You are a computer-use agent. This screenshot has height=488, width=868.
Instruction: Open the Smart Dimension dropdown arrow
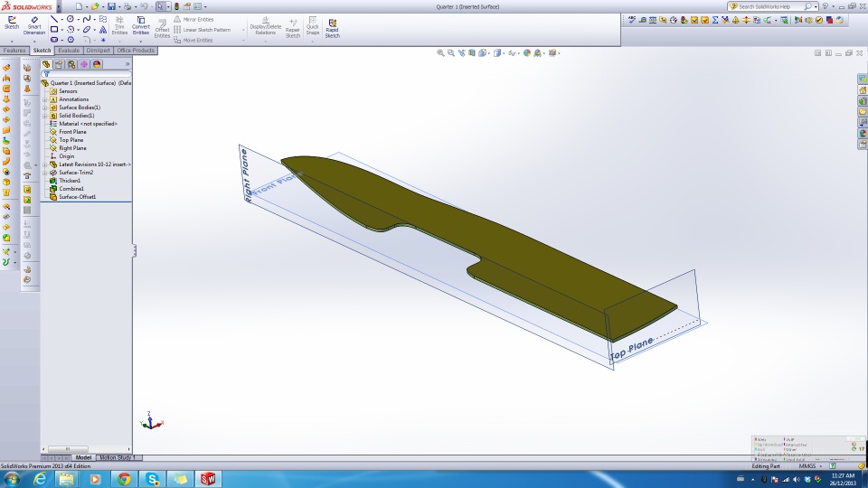34,41
